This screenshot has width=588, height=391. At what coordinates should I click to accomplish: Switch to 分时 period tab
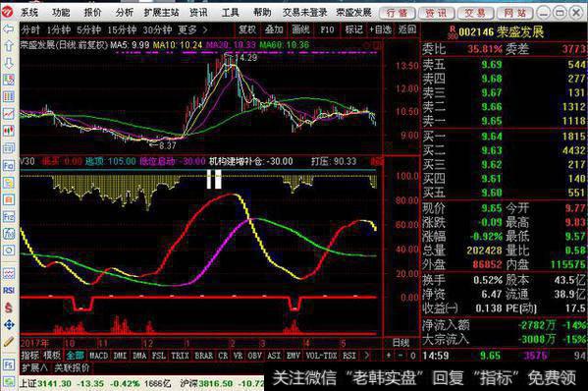(30, 29)
